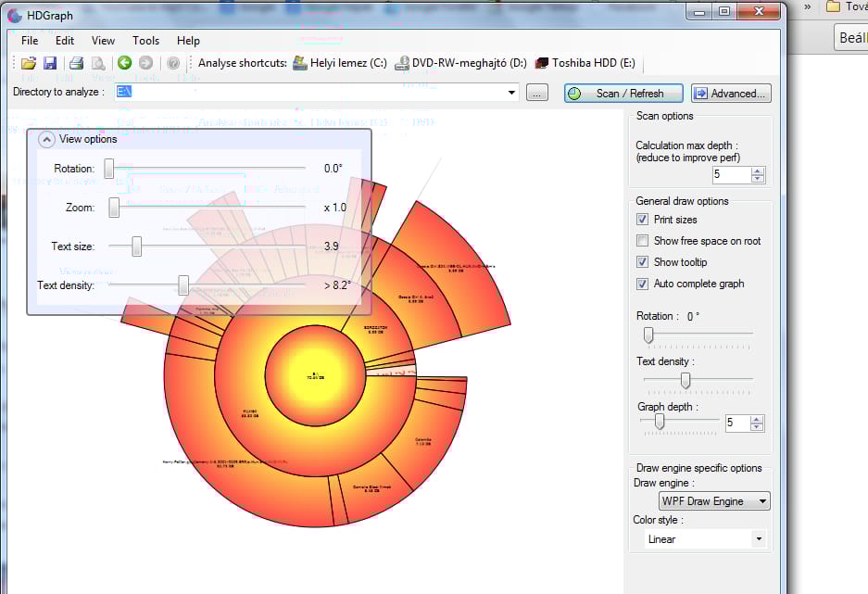The height and width of the screenshot is (594, 868).
Task: Click the greyed-out forward arrow icon
Action: click(x=145, y=63)
